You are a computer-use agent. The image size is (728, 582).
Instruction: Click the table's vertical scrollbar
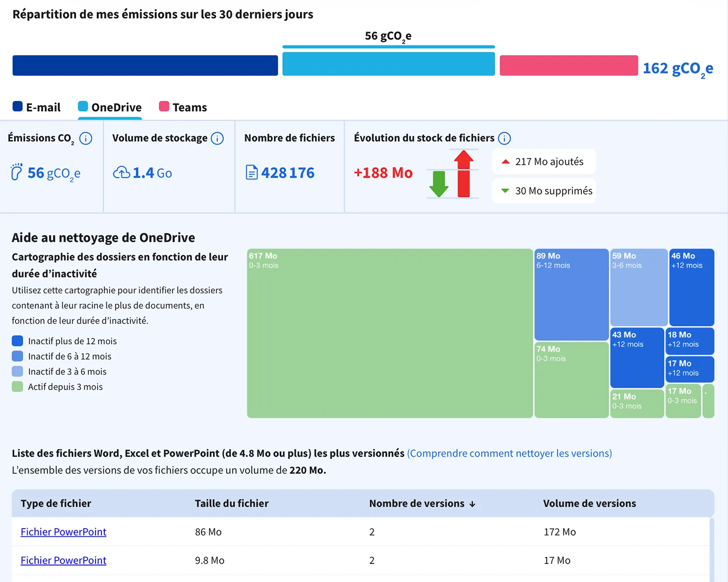tap(712, 550)
